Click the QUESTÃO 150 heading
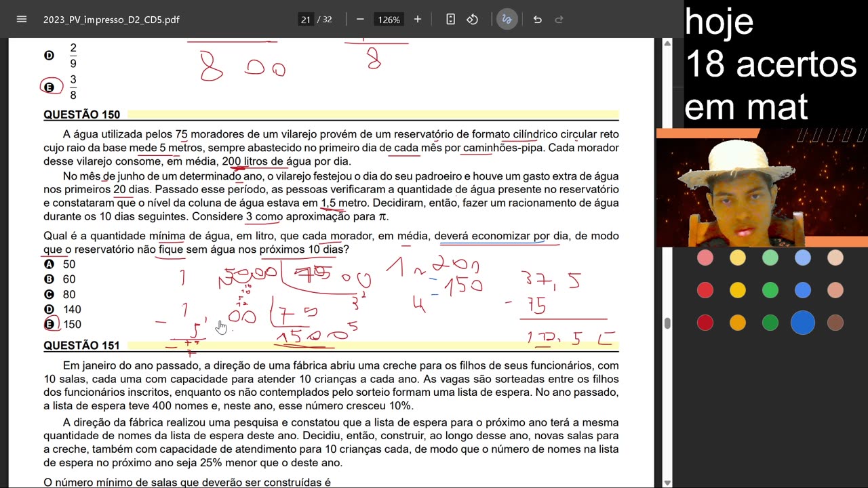Image resolution: width=868 pixels, height=488 pixels. (81, 115)
